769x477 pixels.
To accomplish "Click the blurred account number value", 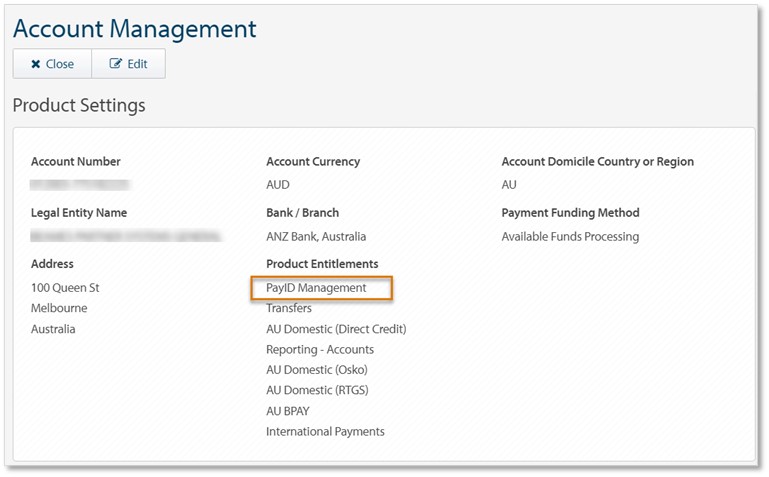I will [80, 185].
